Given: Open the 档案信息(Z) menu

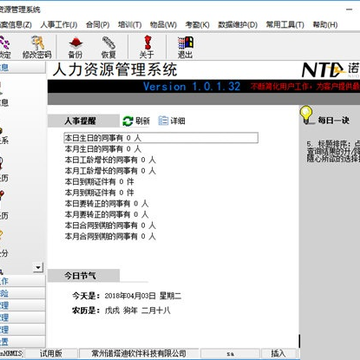Looking at the screenshot, I should 16,25.
